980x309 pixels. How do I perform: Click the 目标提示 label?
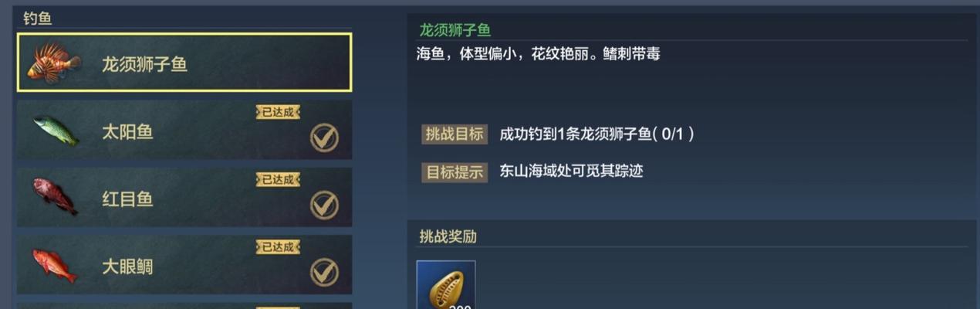pos(455,171)
